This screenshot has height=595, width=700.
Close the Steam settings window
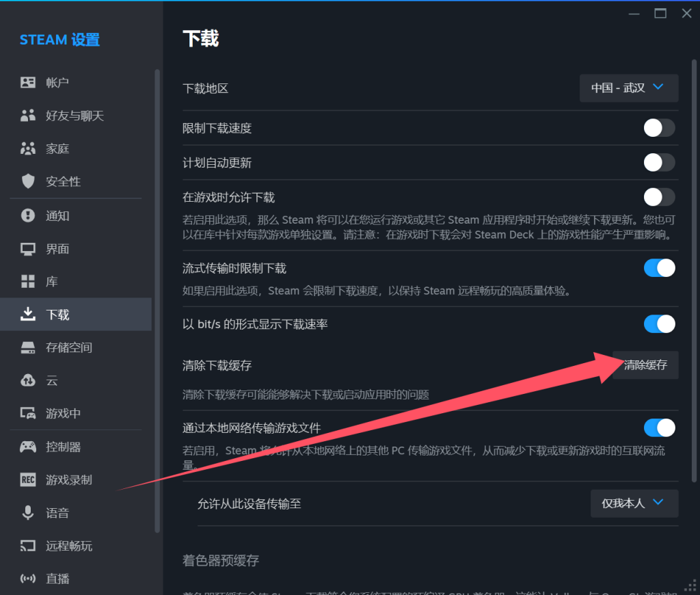point(686,14)
